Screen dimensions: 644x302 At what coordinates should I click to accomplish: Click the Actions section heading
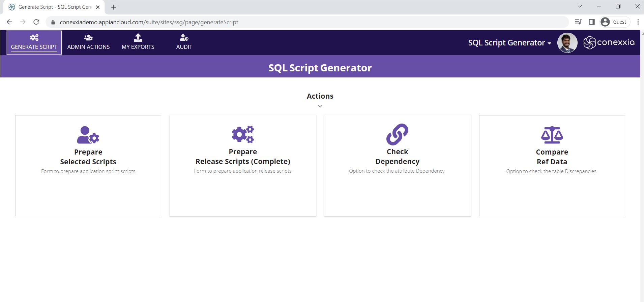pos(320,96)
